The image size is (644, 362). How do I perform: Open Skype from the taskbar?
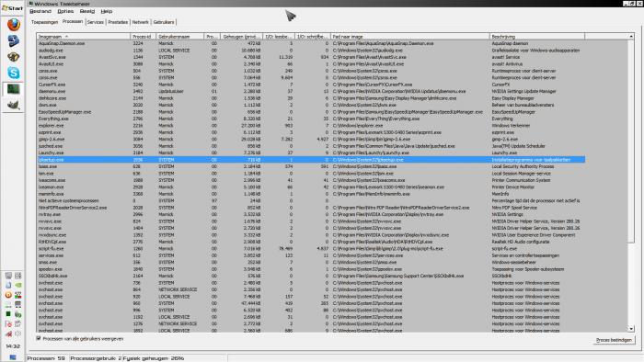coord(13,73)
